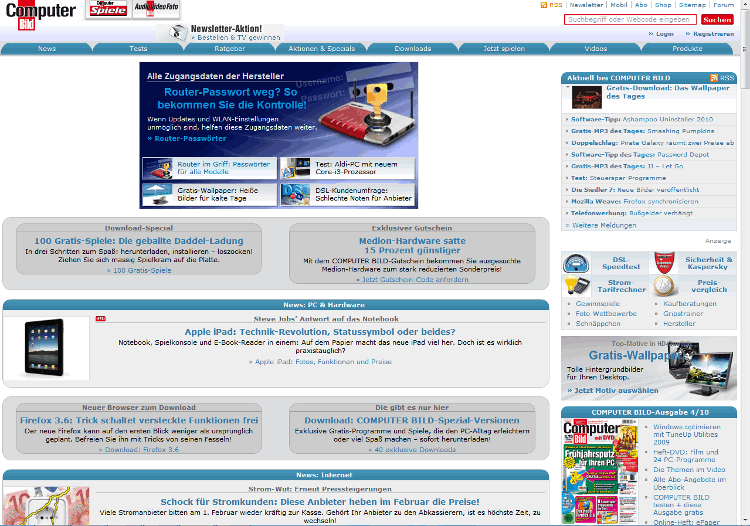This screenshot has height=526, width=750.
Task: Click the Strompreis euro banknote thumbnail
Action: (46, 506)
